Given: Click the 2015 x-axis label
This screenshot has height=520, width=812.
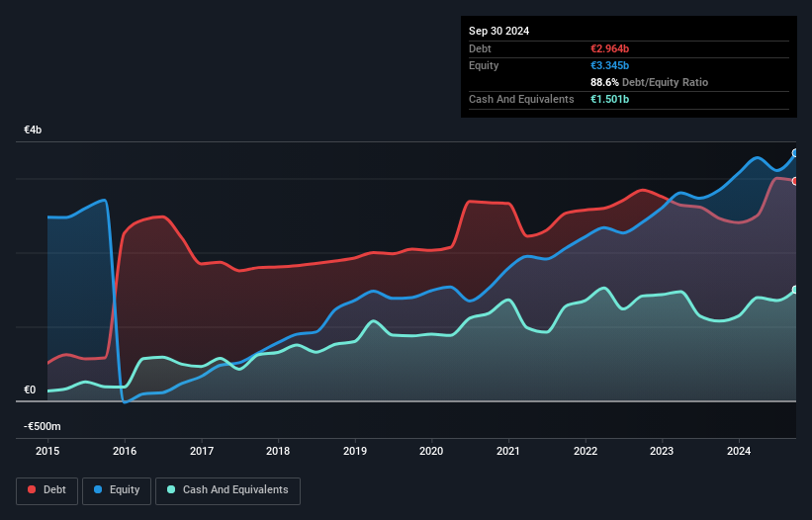Looking at the screenshot, I should click(x=47, y=451).
